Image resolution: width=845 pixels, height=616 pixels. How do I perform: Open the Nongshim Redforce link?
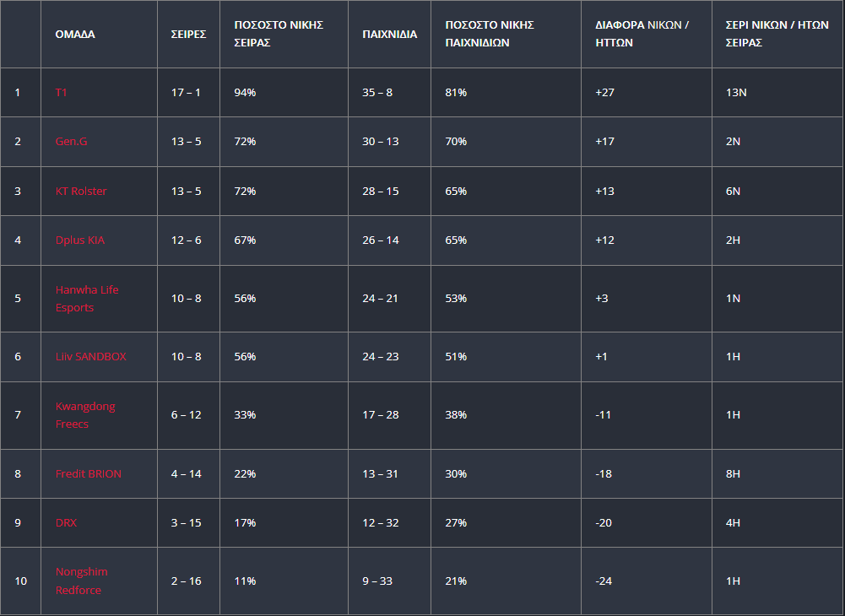[81, 581]
